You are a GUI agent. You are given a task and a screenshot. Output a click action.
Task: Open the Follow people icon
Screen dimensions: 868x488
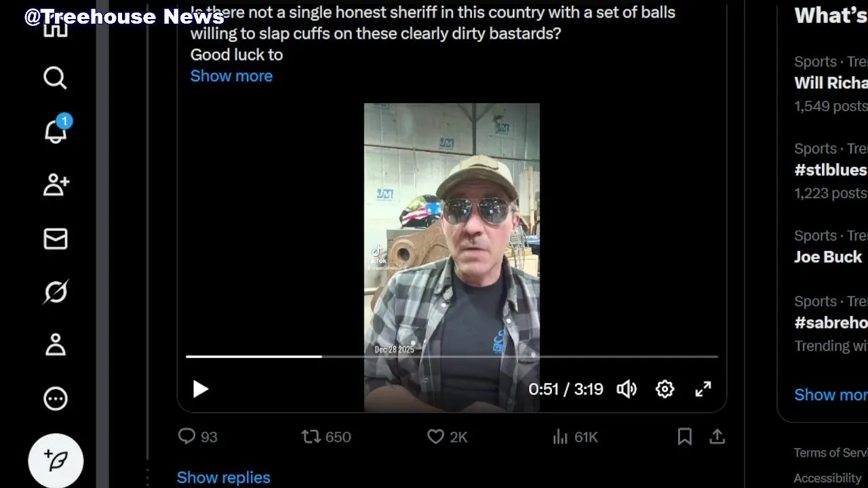click(x=56, y=185)
